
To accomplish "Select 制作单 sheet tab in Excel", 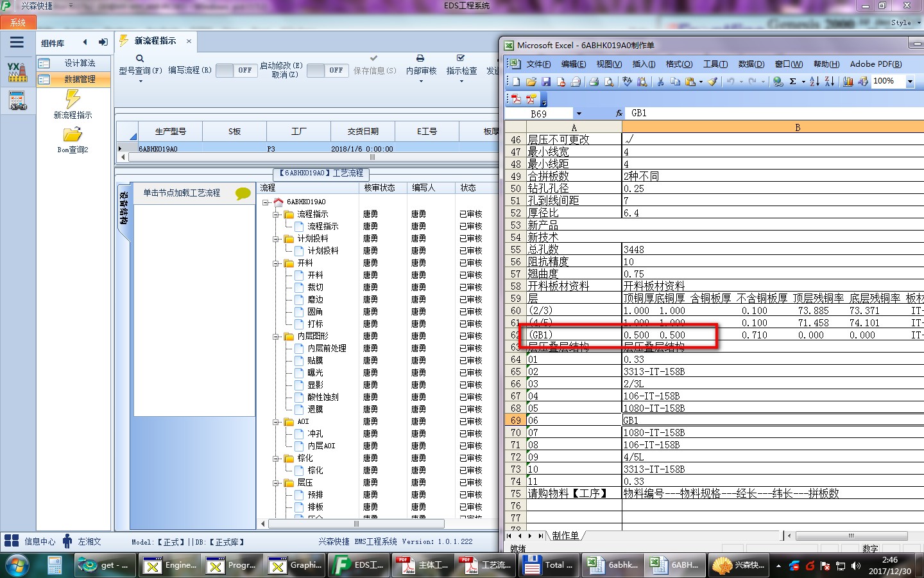I will pyautogui.click(x=565, y=536).
